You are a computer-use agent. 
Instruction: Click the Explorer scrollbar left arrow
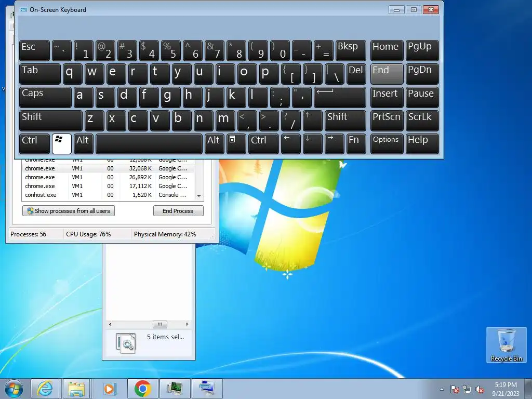tap(110, 324)
